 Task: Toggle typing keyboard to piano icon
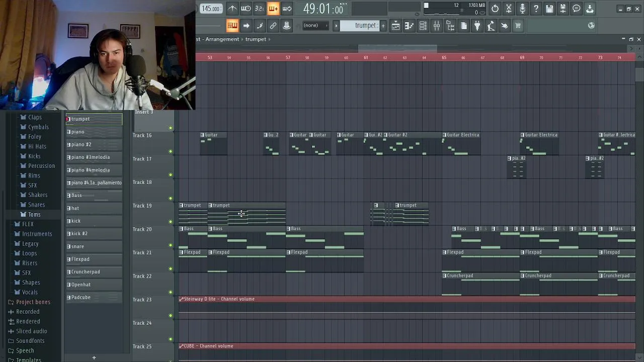coord(232,26)
